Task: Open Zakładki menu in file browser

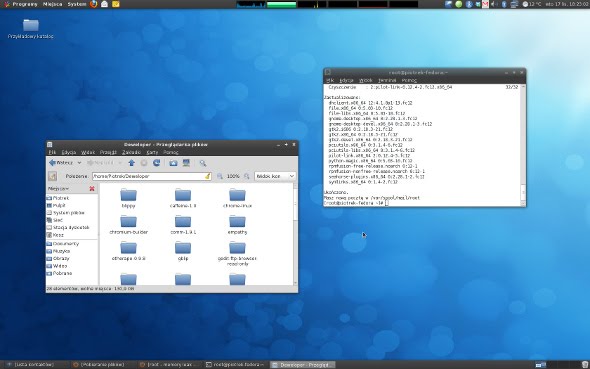Action: 132,152
